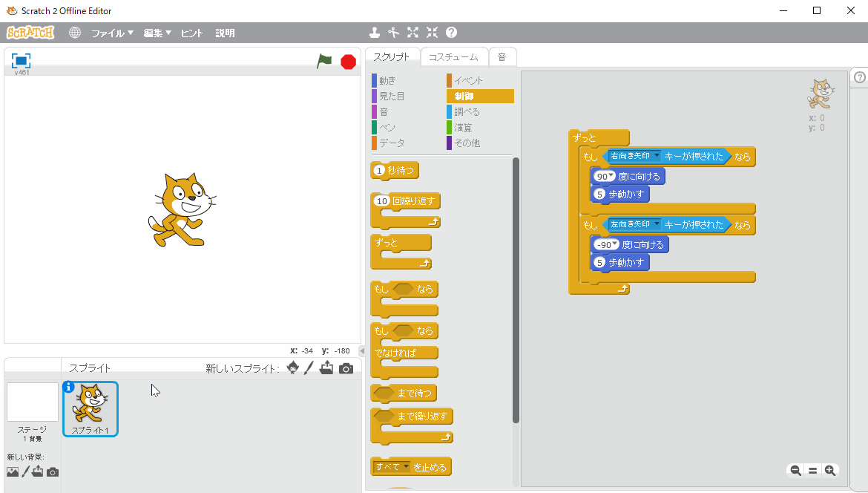The width and height of the screenshot is (868, 493).
Task: Select the Delete scissors tool
Action: point(394,33)
